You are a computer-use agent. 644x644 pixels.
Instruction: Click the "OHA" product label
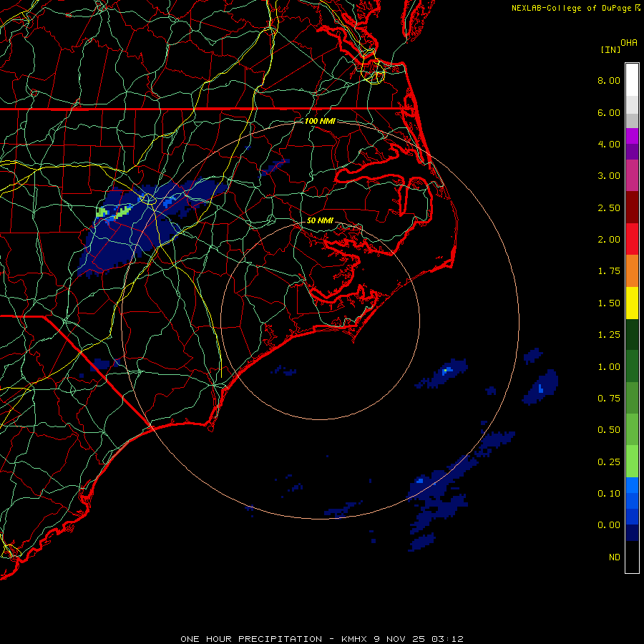[x=629, y=43]
